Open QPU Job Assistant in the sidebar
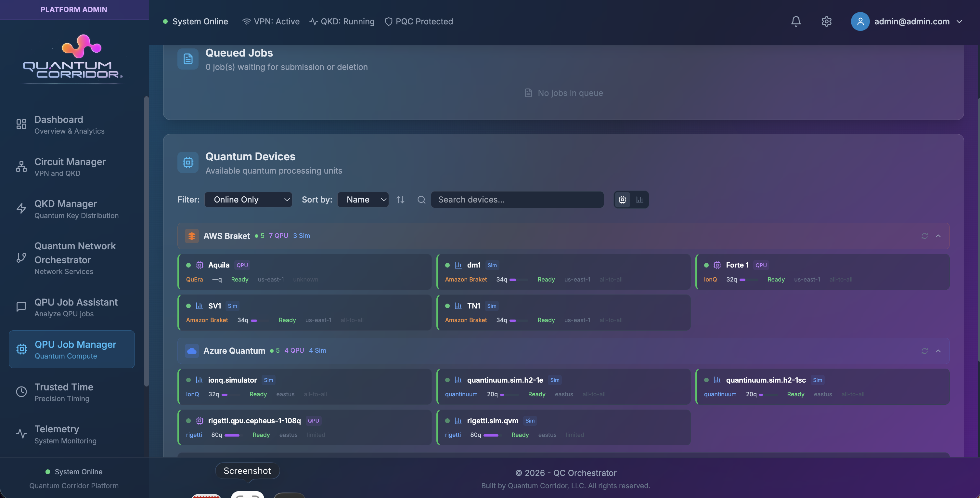Image resolution: width=980 pixels, height=498 pixels. (x=72, y=307)
